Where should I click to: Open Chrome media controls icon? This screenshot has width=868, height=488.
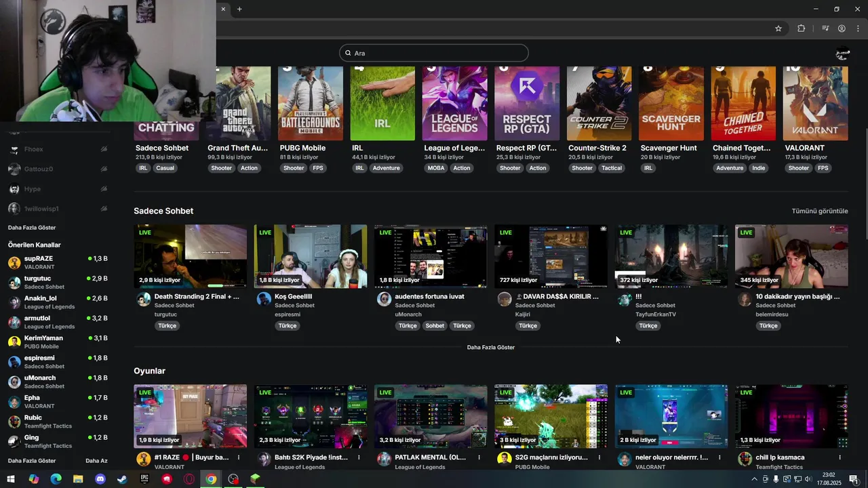click(x=825, y=28)
